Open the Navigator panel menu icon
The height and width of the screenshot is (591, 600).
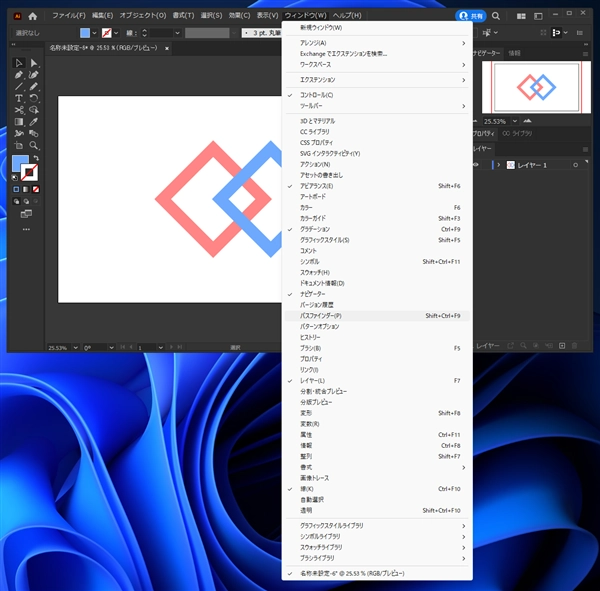pyautogui.click(x=585, y=54)
